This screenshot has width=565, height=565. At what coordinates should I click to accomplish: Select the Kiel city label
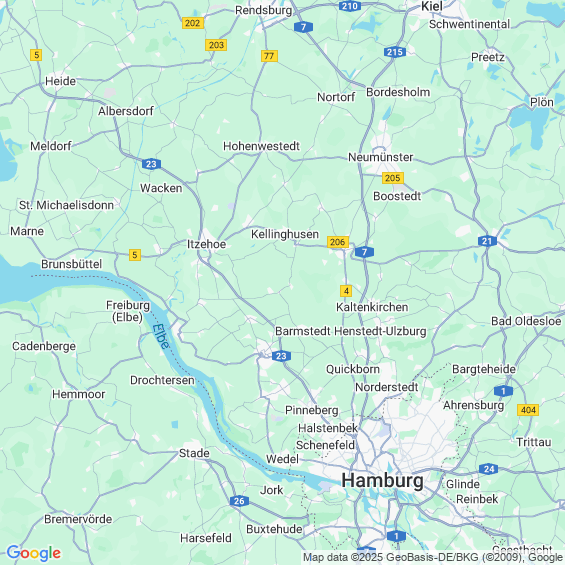click(432, 6)
